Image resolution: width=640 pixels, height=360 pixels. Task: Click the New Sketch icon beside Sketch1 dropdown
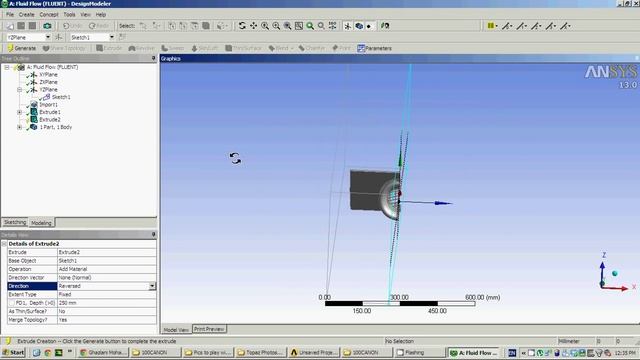(x=122, y=37)
